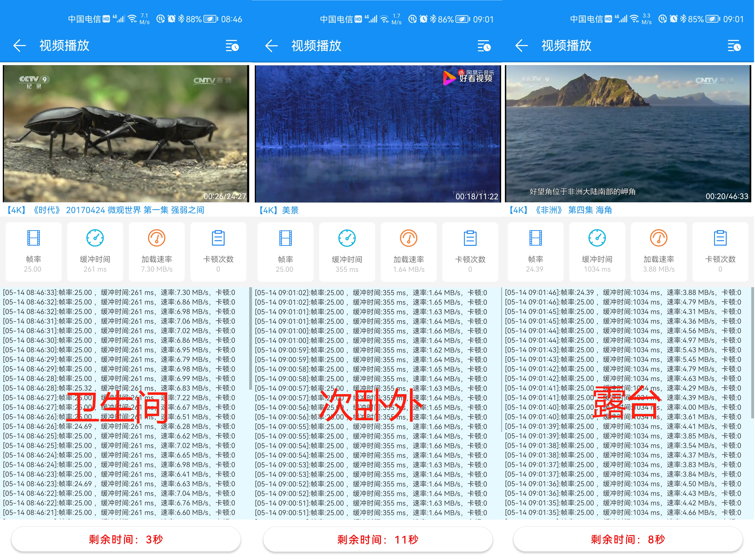The image size is (755, 560).
Task: Tap the back arrow on the first screen
Action: pyautogui.click(x=19, y=46)
